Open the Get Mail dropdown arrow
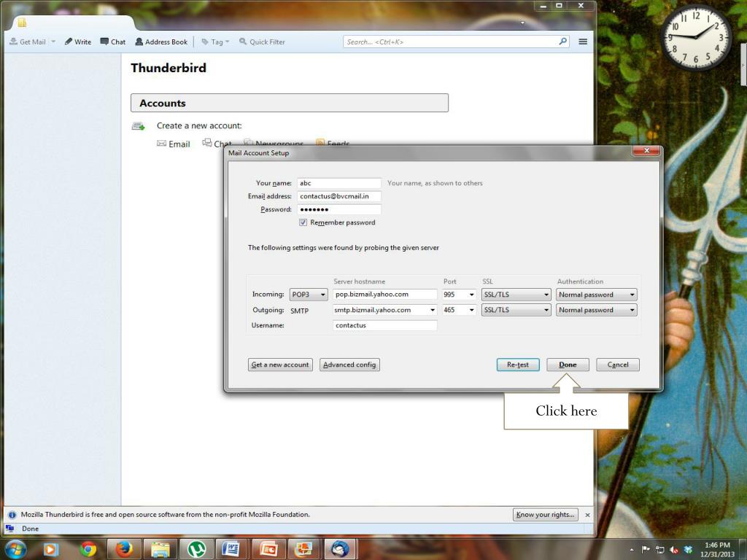This screenshot has width=747, height=560. pos(53,42)
